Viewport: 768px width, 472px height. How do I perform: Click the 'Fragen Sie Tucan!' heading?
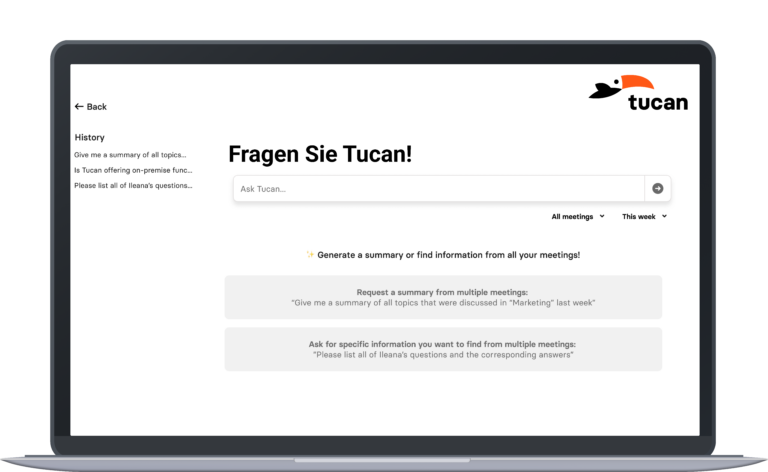(x=320, y=154)
